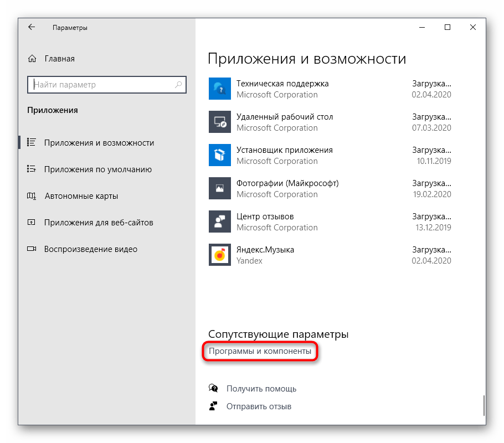Click the Удаленный рабочий стол app icon
504x443 pixels.
[x=219, y=122]
